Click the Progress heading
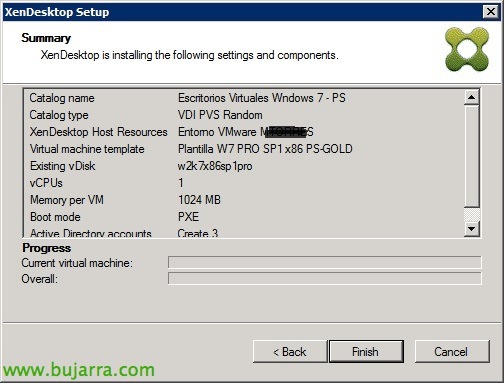 coord(47,248)
